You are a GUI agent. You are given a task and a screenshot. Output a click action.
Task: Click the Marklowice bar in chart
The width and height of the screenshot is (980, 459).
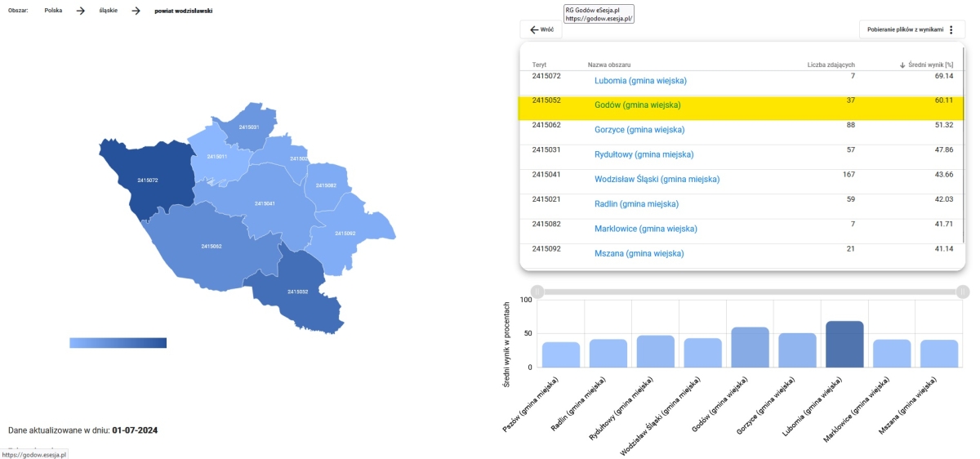[x=892, y=354]
